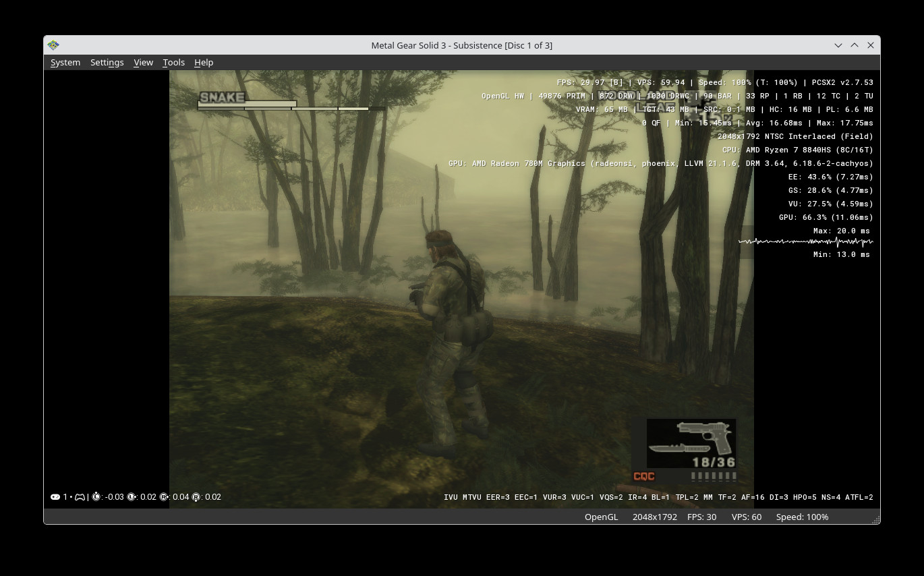Click the 'CPU: AMD Ryzen 7 8840HS' overlay text

click(797, 150)
